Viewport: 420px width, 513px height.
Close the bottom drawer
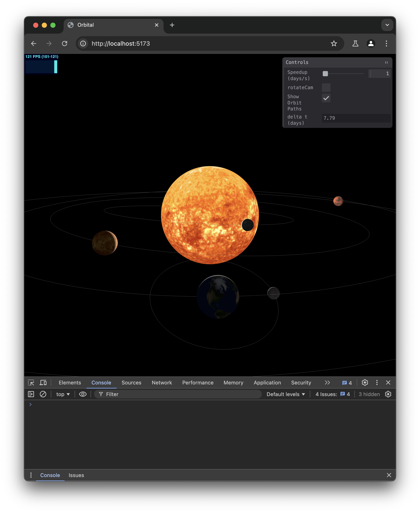tap(389, 475)
